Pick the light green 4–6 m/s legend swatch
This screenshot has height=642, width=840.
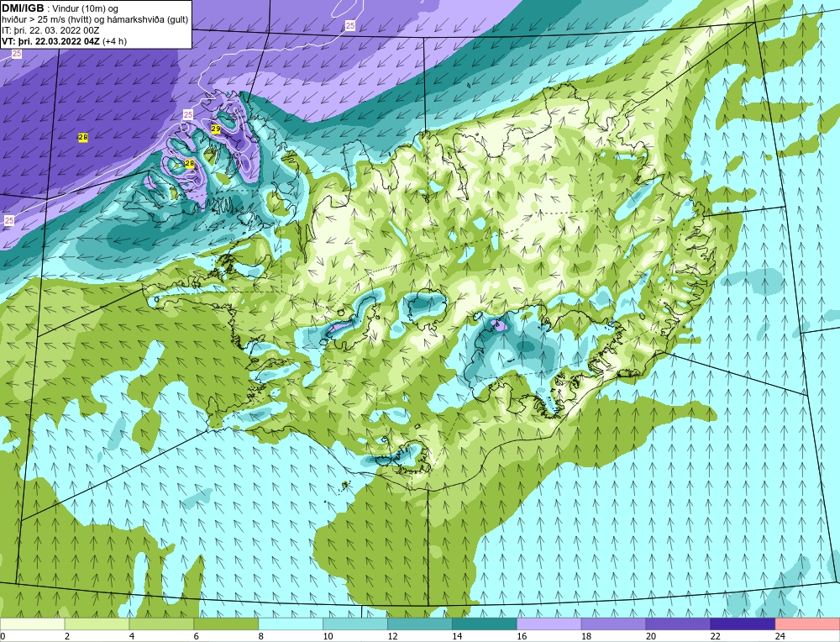click(x=161, y=624)
